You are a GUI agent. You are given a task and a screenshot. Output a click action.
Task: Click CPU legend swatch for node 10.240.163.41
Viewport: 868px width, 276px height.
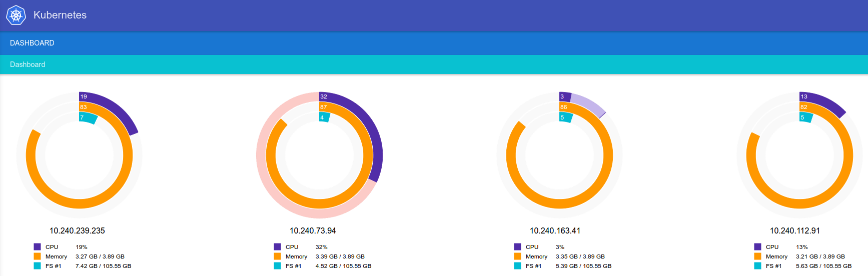coord(517,247)
